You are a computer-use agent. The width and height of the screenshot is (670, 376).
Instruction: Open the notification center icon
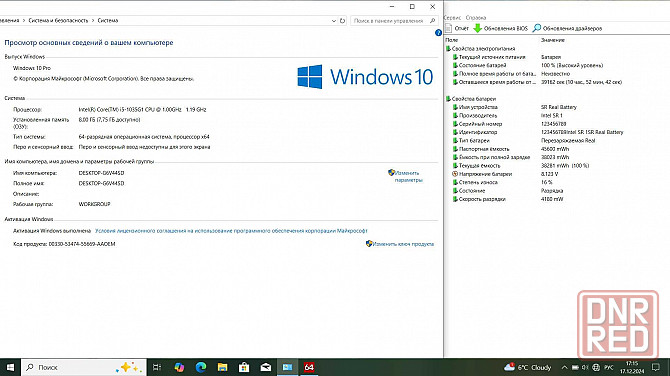[655, 367]
